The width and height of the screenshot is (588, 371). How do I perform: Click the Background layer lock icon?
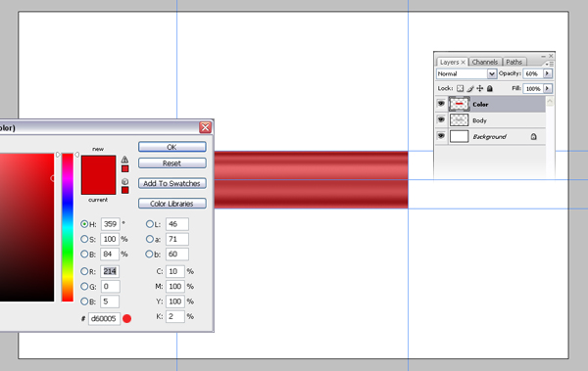(x=534, y=136)
